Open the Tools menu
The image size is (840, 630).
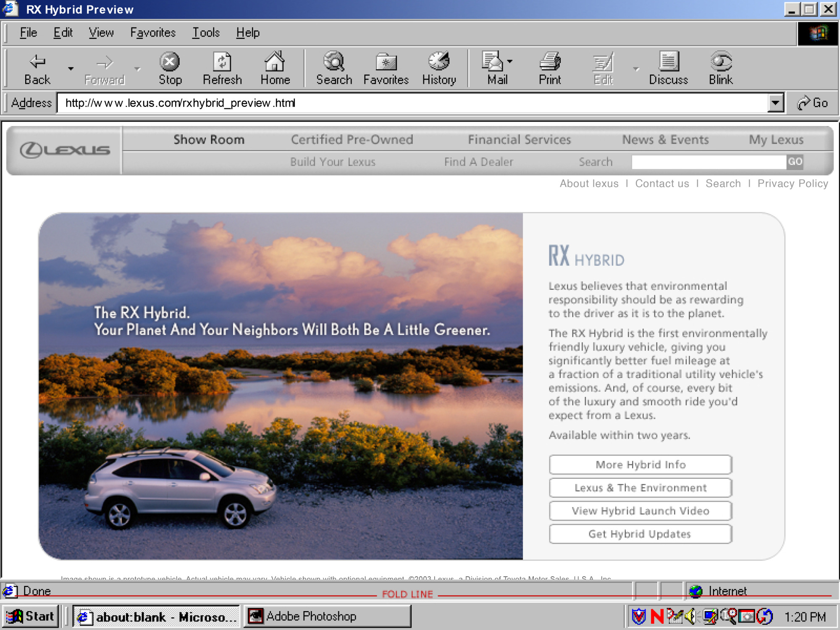[206, 33]
